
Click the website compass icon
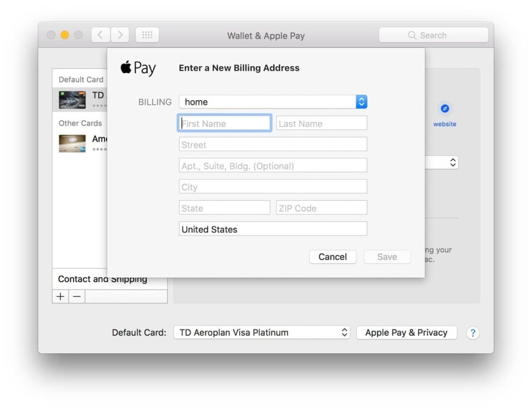[445, 108]
